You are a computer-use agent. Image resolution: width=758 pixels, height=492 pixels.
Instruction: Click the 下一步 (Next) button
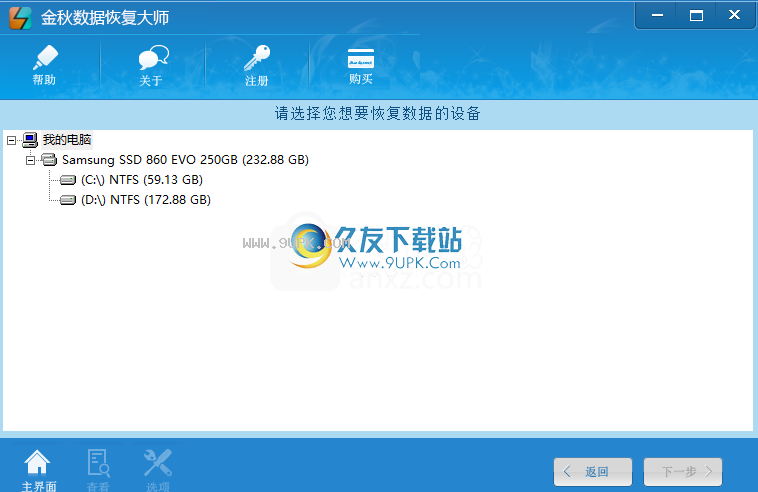[x=683, y=471]
